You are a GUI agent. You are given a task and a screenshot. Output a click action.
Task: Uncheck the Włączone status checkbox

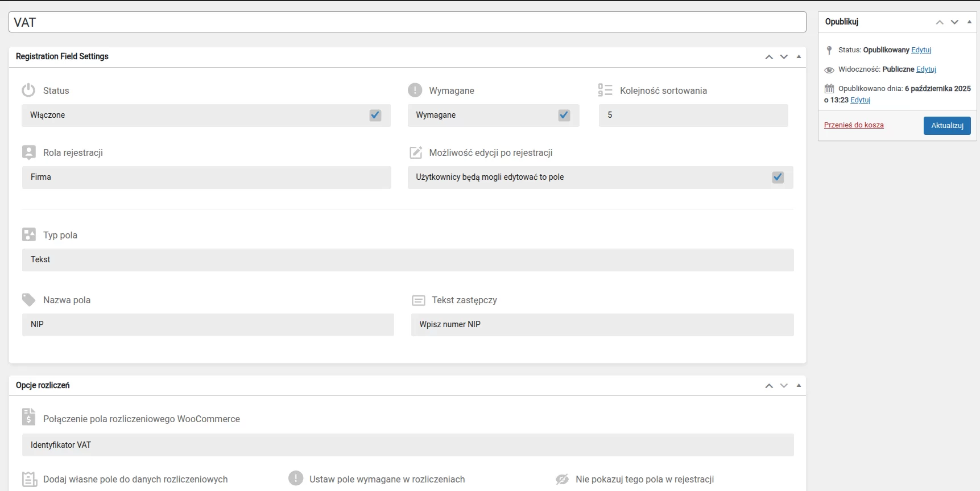[375, 115]
